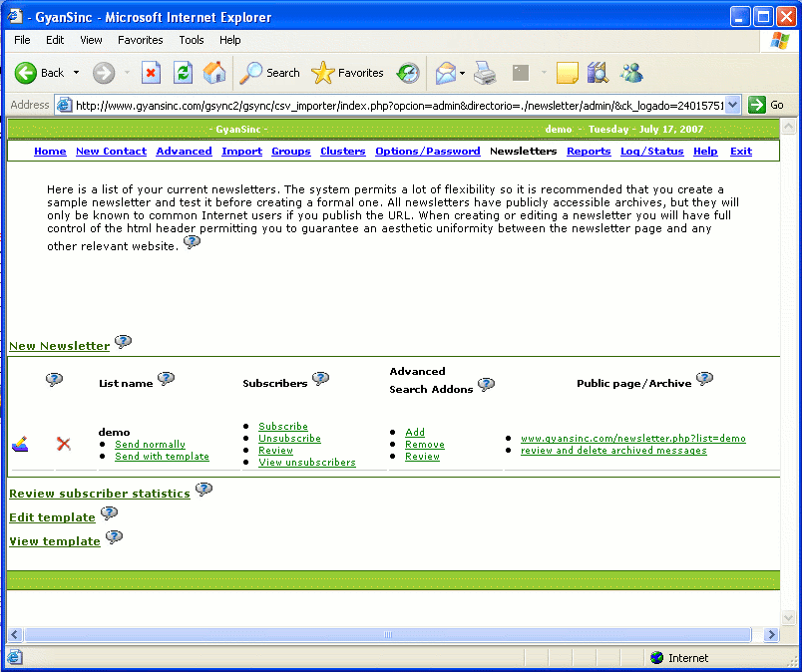Click the IE Stop toolbar button
802x672 pixels.
[151, 73]
